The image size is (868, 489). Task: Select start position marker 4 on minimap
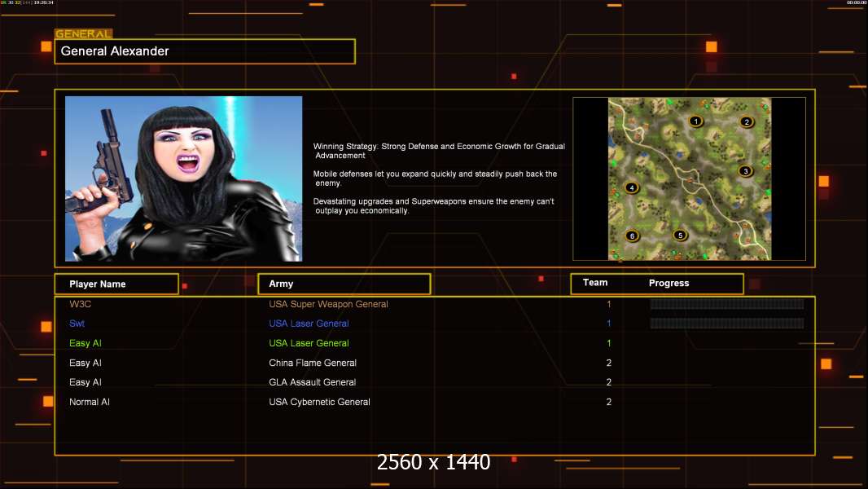pyautogui.click(x=632, y=187)
